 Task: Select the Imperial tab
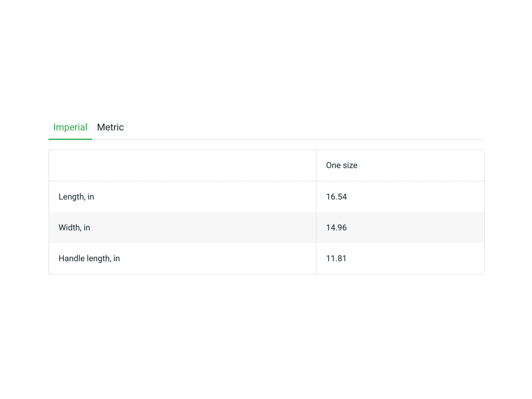[70, 127]
